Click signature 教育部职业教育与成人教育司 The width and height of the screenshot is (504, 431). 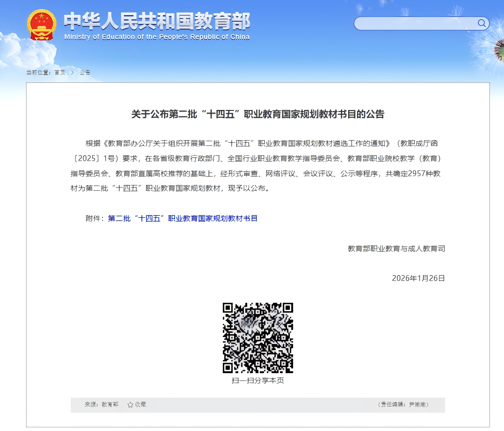click(396, 249)
